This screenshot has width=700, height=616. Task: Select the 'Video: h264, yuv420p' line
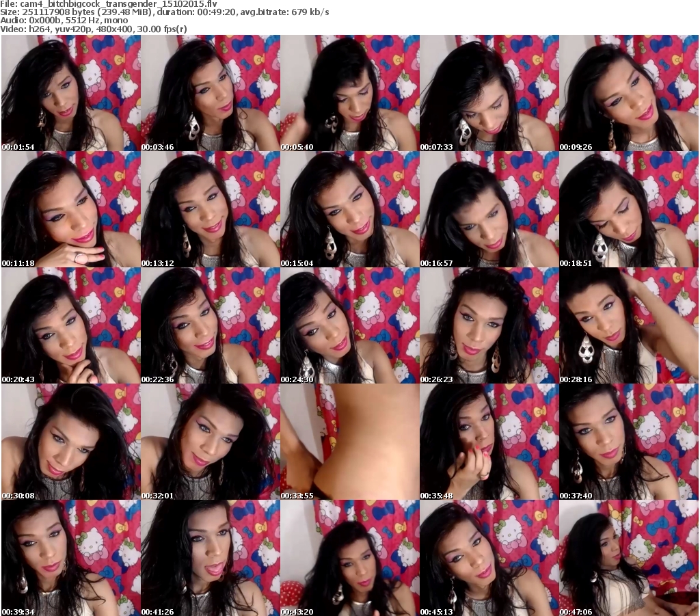coord(94,29)
